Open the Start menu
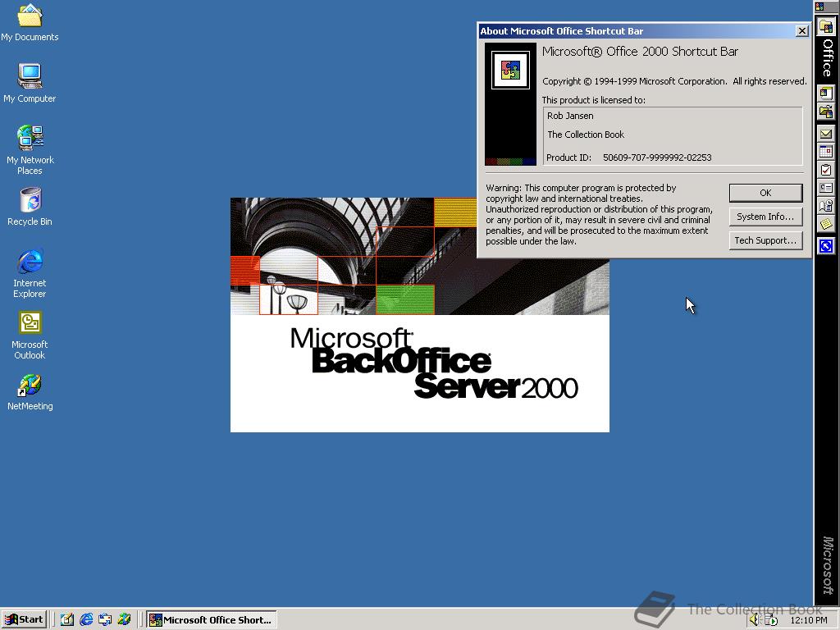 tap(24, 619)
